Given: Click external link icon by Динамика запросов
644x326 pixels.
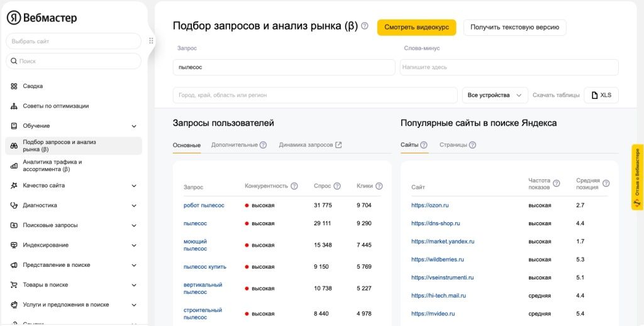Looking at the screenshot, I should pos(338,145).
